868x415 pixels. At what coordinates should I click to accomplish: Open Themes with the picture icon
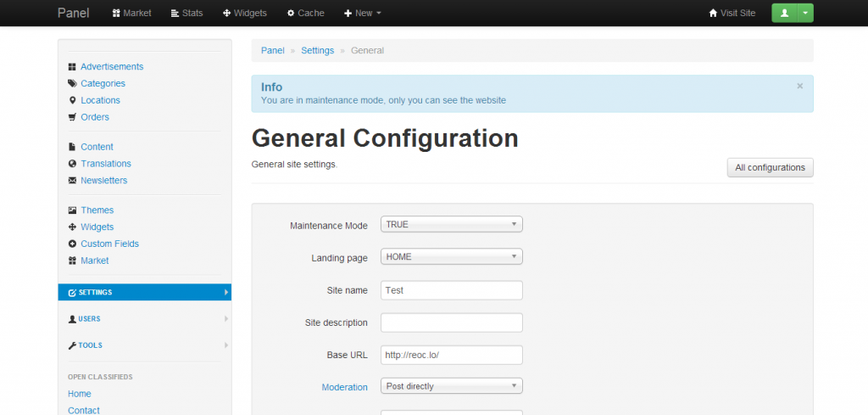[x=97, y=210]
